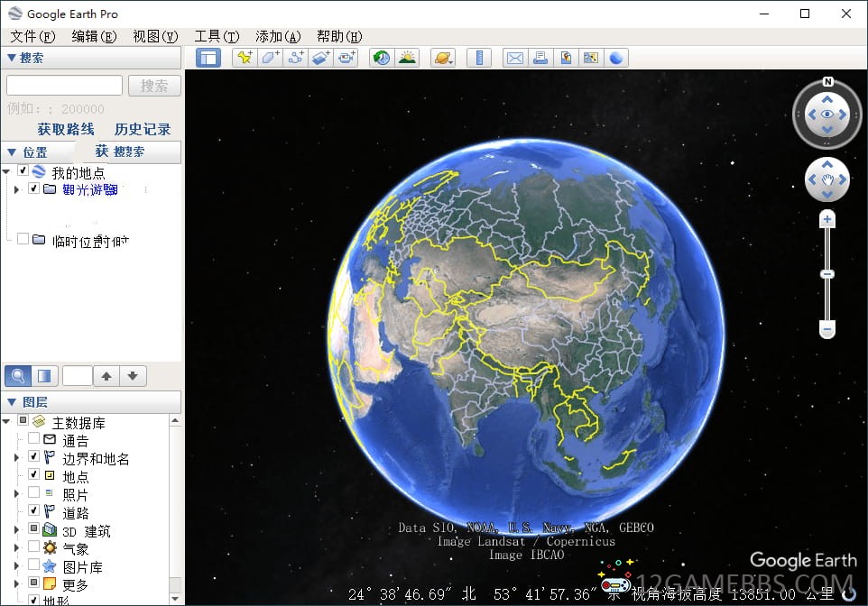Enable the 照片 layer checkbox

pos(33,492)
